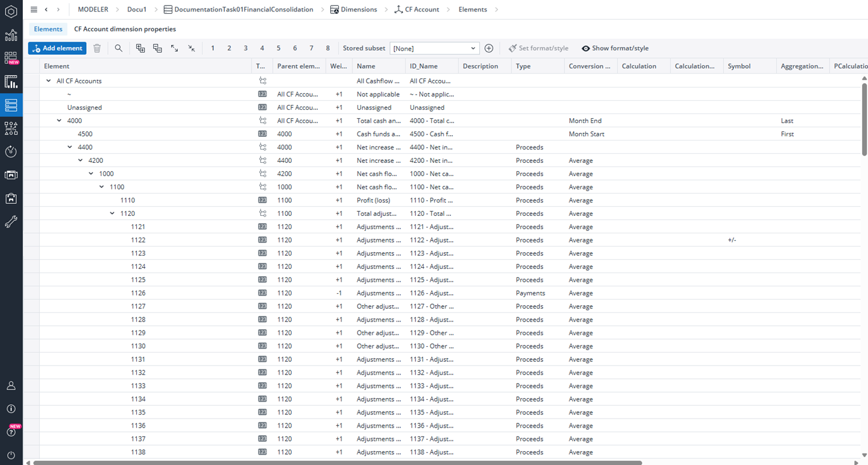Viewport: 868px width, 465px height.
Task: Open the Stored subset dropdown
Action: [434, 48]
